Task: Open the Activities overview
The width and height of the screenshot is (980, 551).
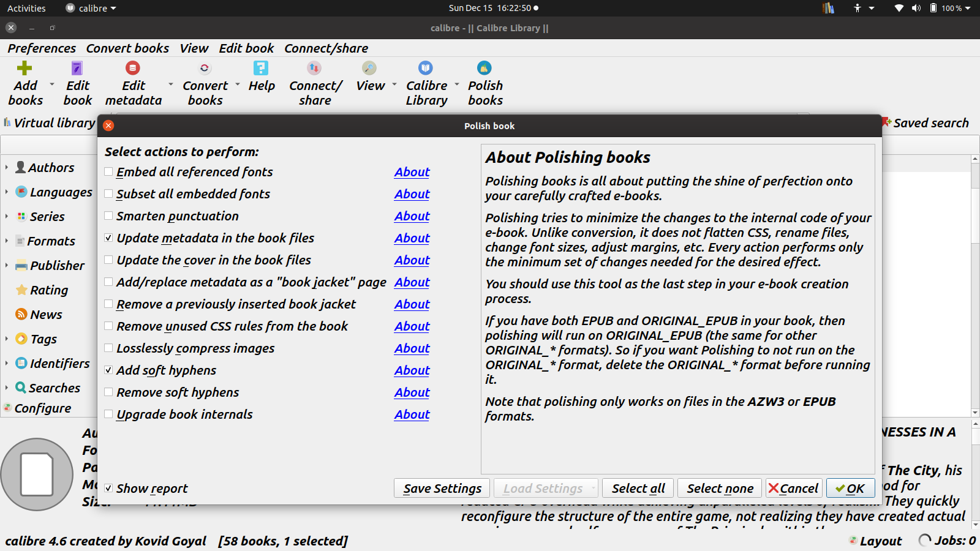Action: (x=26, y=8)
